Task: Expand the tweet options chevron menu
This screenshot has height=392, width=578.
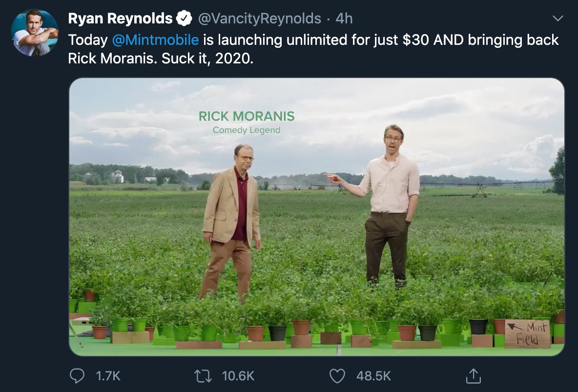Action: [557, 19]
